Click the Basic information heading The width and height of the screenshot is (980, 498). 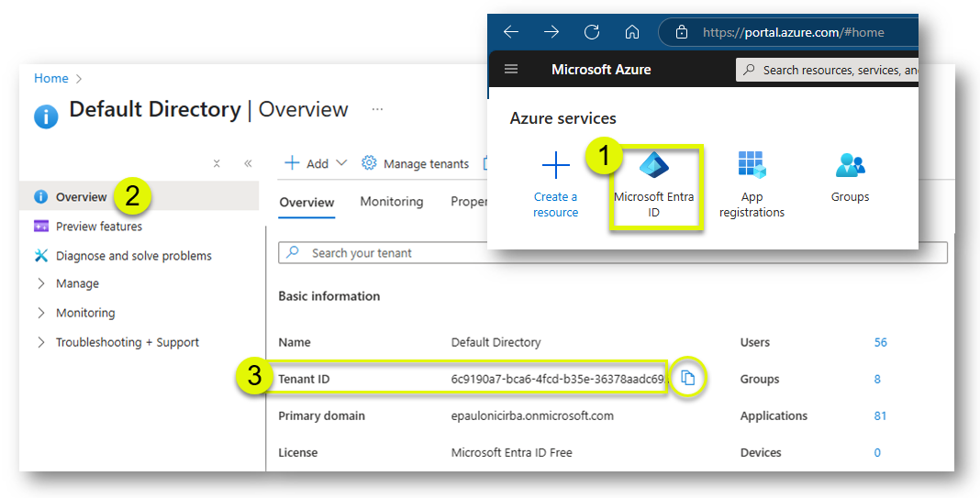pyautogui.click(x=329, y=296)
